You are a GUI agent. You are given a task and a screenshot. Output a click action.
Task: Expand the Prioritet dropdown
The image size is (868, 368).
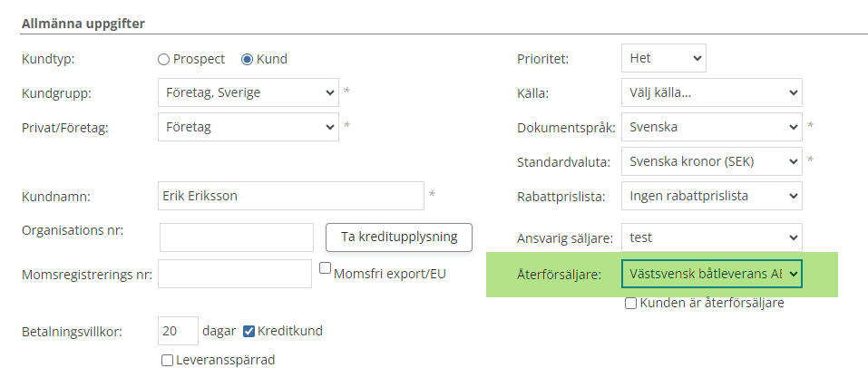pos(663,58)
